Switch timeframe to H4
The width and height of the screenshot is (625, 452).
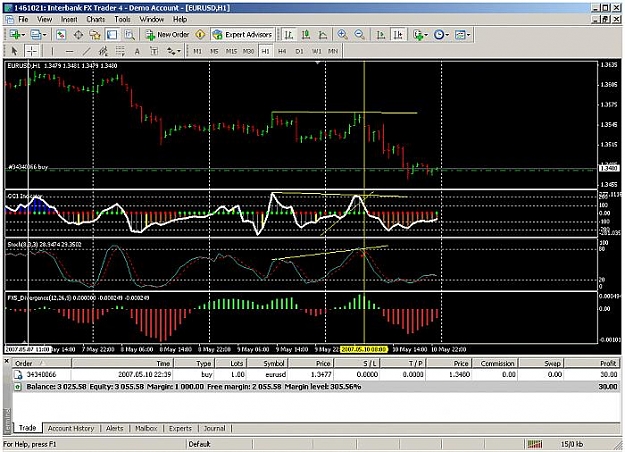[x=282, y=51]
